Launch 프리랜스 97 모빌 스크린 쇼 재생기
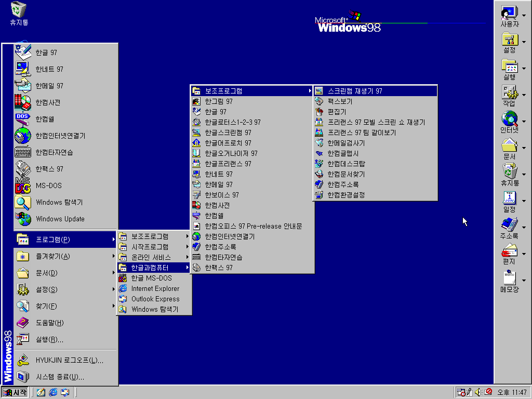Viewport: 532px width, 399px height. pos(375,122)
